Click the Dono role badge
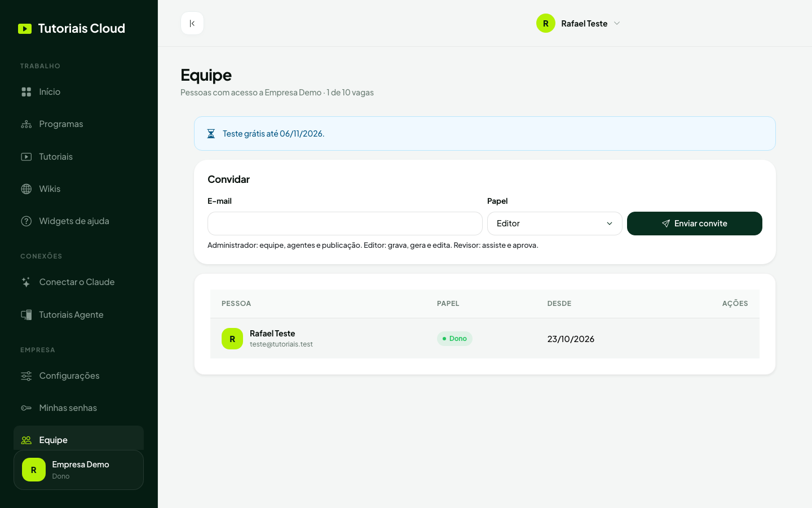 [454, 339]
